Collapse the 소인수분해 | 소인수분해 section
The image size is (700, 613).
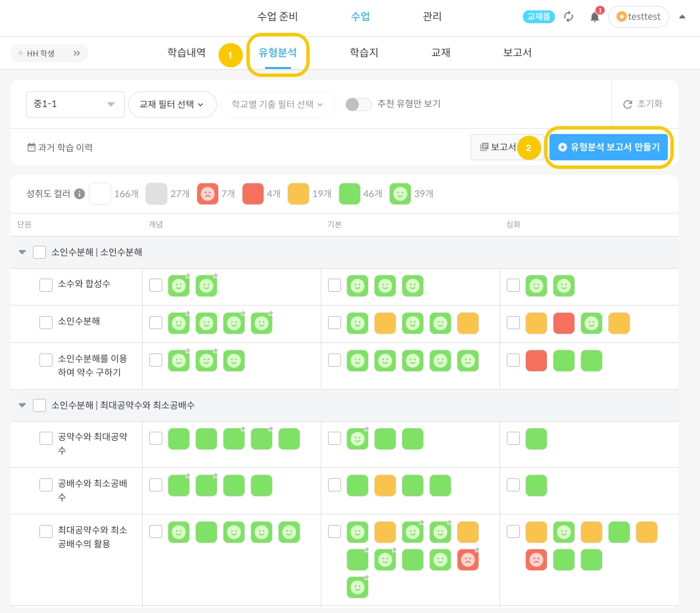pos(22,252)
